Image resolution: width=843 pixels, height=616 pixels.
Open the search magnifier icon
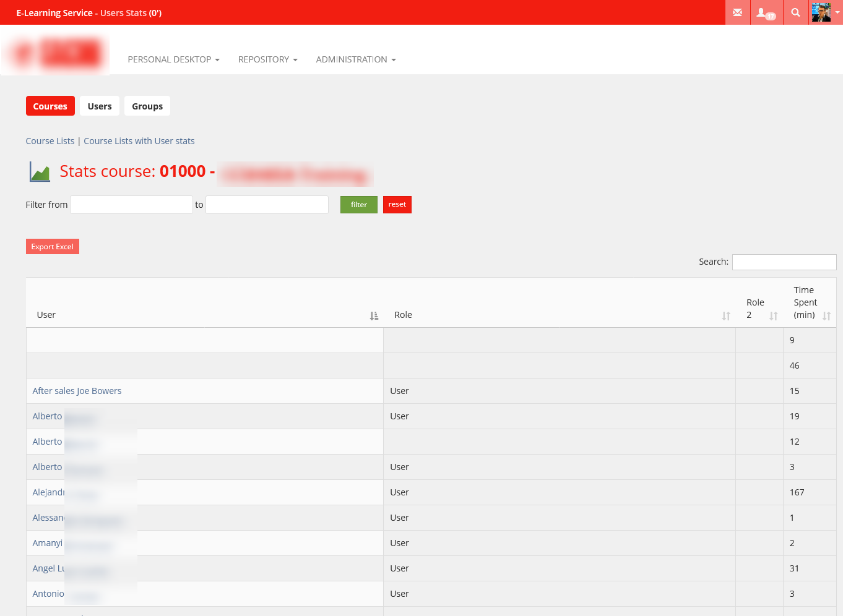pyautogui.click(x=795, y=12)
